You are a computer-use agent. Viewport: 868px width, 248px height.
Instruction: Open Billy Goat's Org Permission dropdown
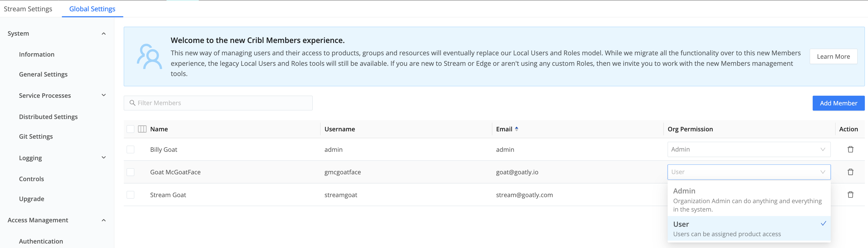[748, 149]
